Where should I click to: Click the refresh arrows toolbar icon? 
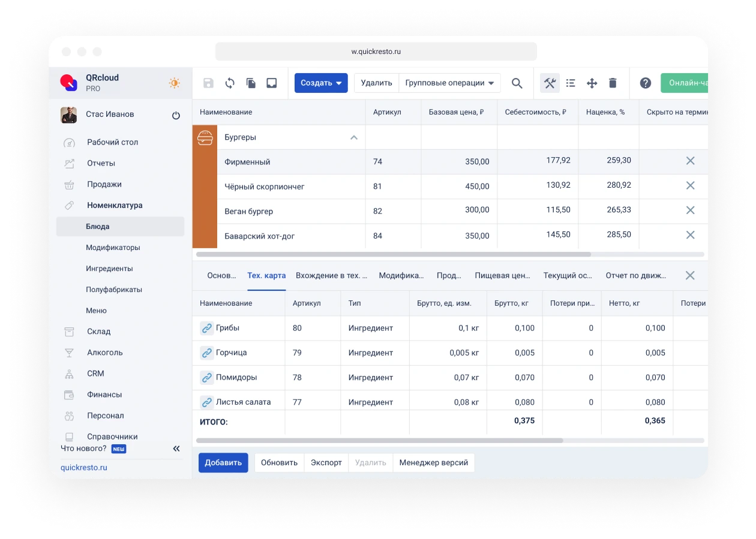(x=230, y=83)
